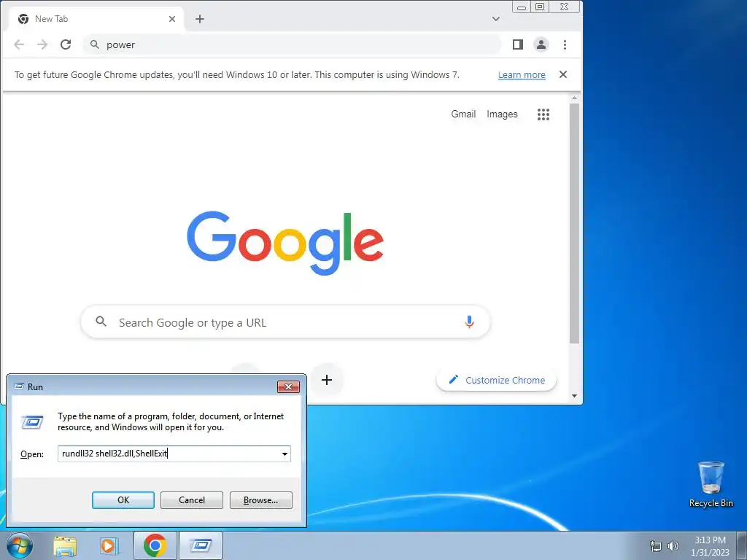Open the Chrome side panel
The width and height of the screenshot is (747, 560).
[x=518, y=44]
